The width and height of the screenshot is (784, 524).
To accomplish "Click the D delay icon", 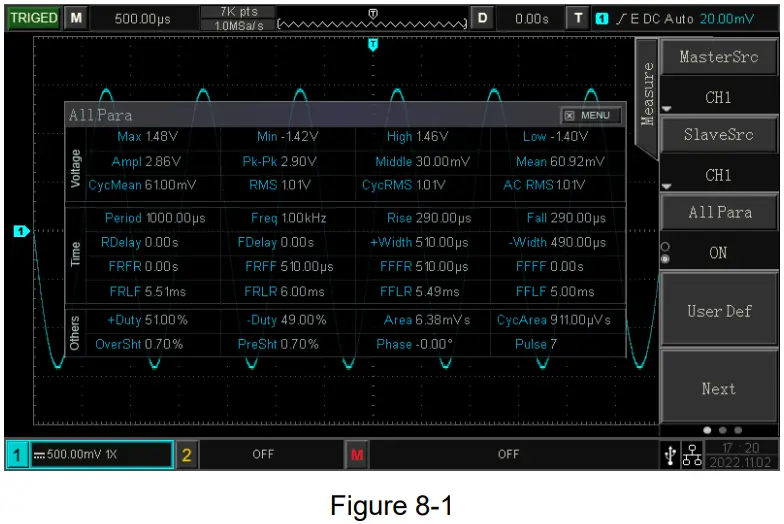I will coord(482,18).
